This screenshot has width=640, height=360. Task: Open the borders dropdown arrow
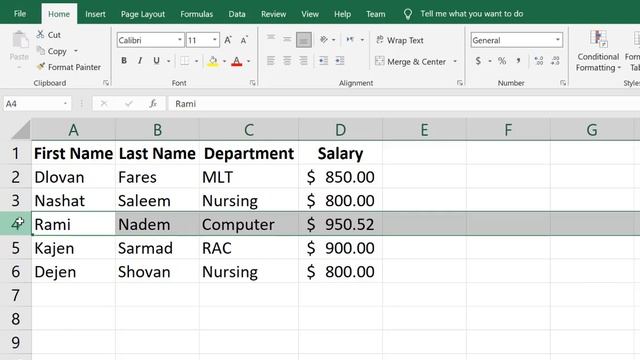[196, 61]
